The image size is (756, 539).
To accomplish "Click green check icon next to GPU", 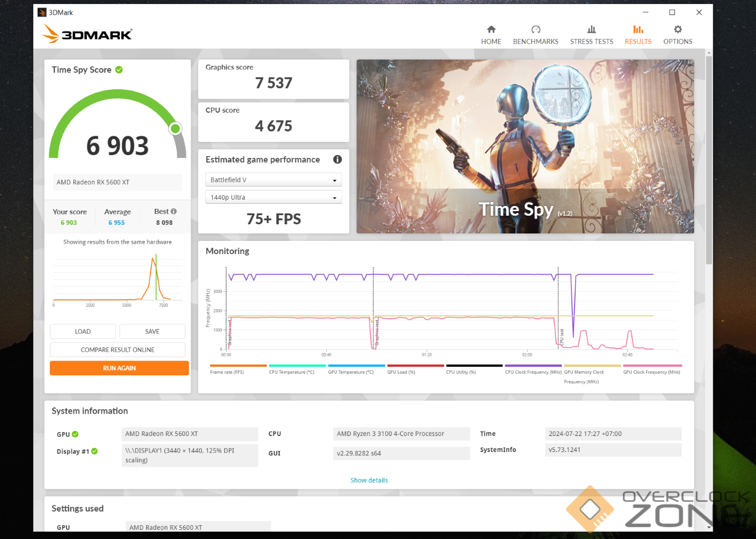I will (x=76, y=434).
